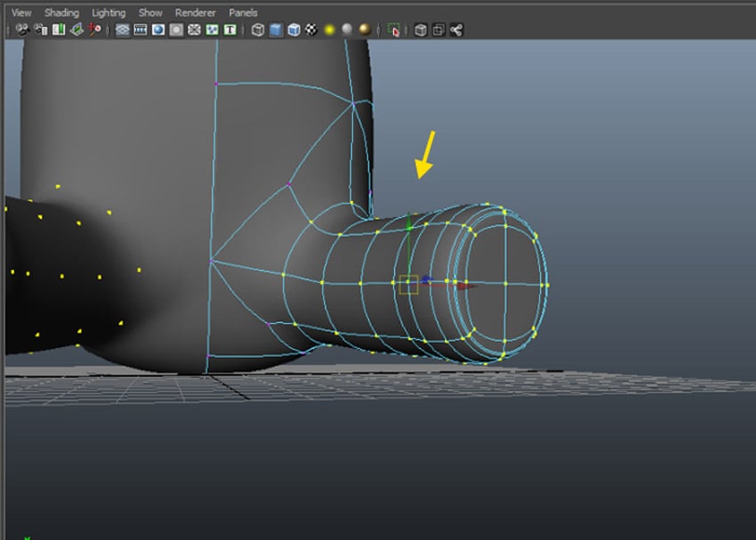Open the Shading menu
This screenshot has height=540, width=756.
pyautogui.click(x=62, y=12)
